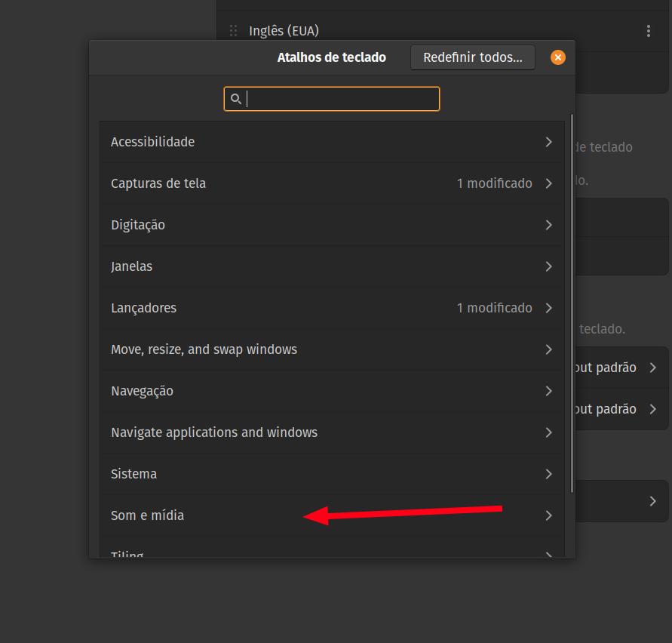This screenshot has width=672, height=643.
Task: Click '1 modificado' on Lançadores row
Action: [495, 308]
